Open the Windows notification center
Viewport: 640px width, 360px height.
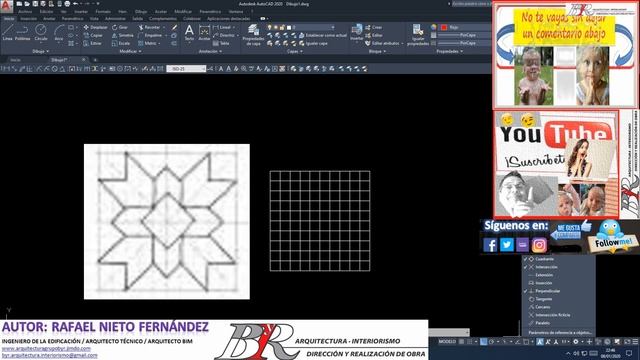[x=629, y=353]
